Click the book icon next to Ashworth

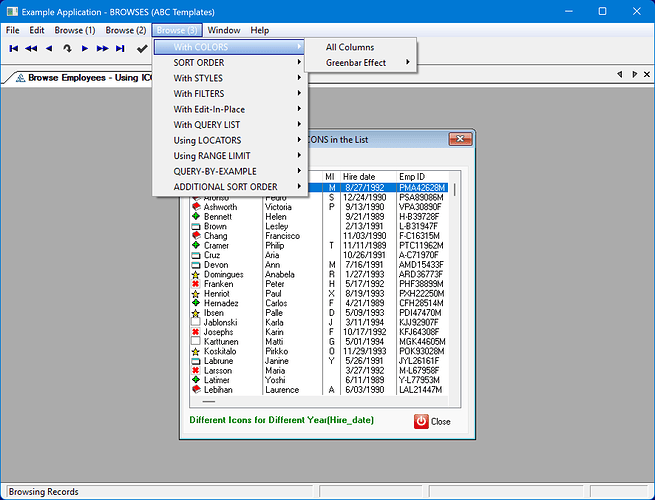coord(196,206)
